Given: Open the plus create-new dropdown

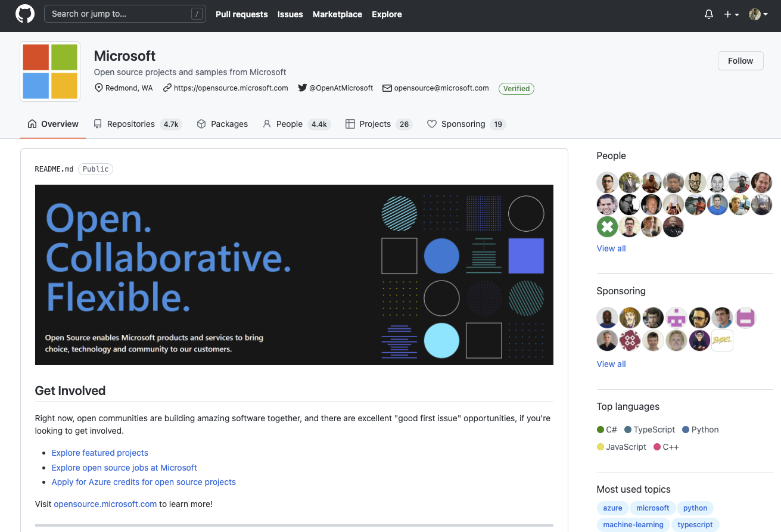Looking at the screenshot, I should [732, 14].
